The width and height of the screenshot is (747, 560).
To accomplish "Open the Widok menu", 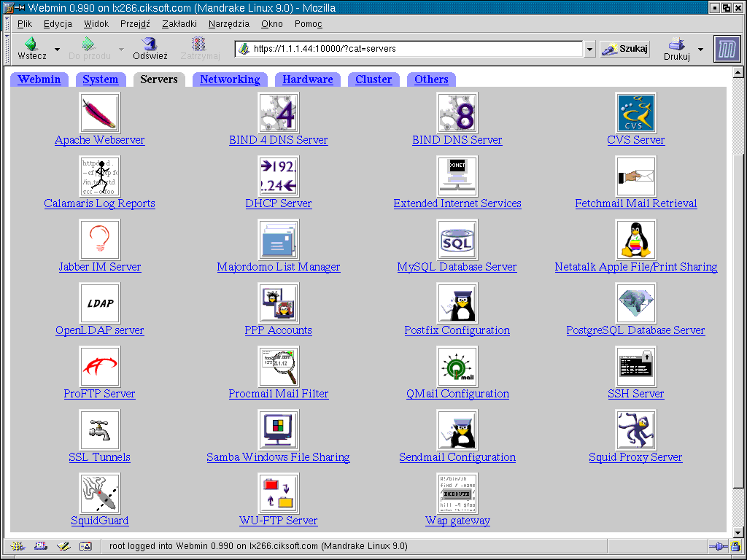I will [96, 24].
